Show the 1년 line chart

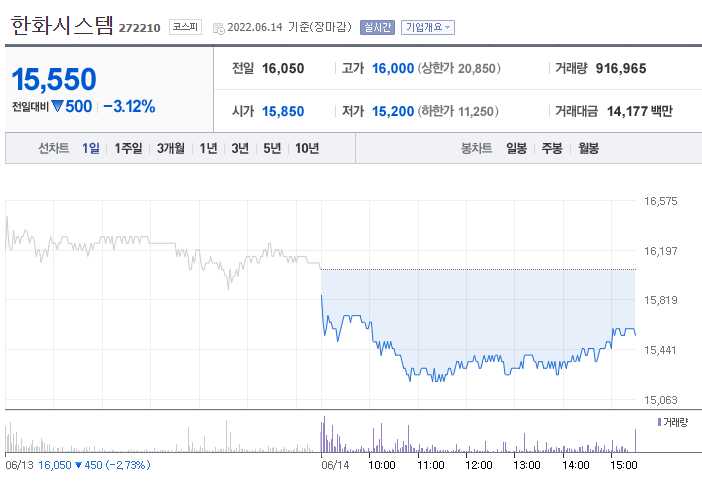click(208, 148)
